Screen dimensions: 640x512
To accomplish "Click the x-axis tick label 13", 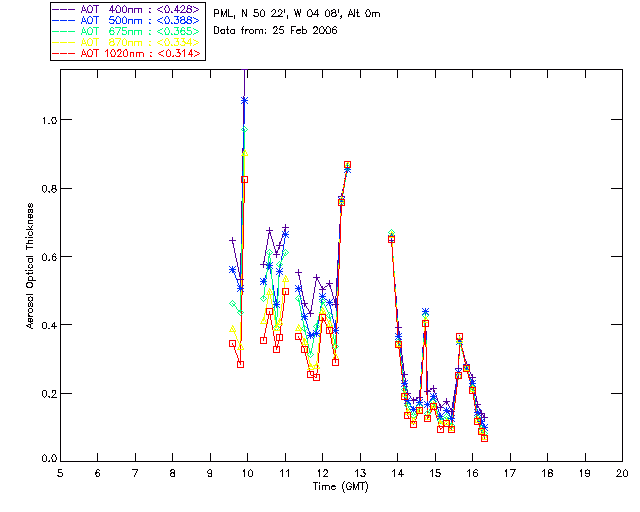I will [360, 473].
